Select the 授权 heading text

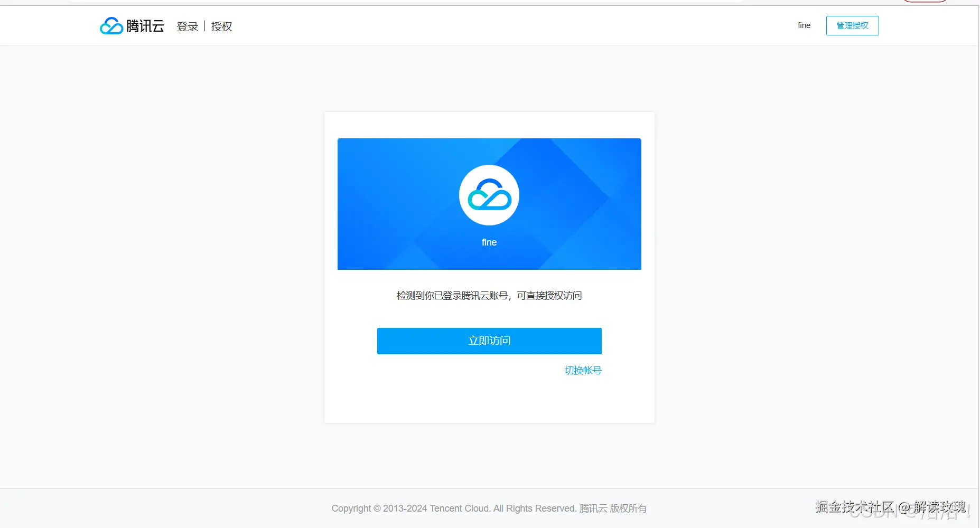[x=222, y=26]
